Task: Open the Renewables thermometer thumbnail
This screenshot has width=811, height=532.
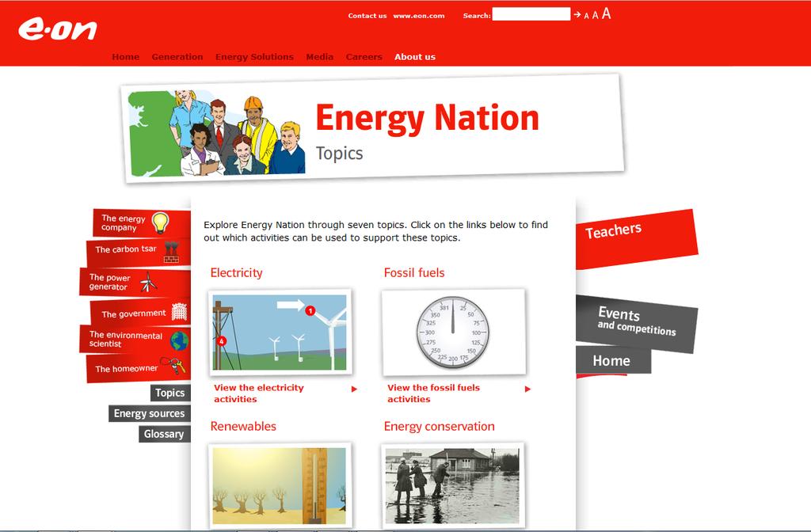Action: (280, 485)
